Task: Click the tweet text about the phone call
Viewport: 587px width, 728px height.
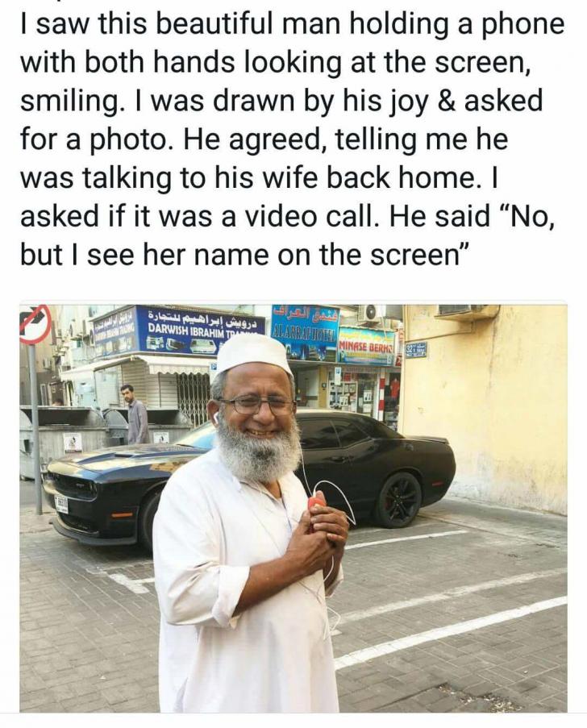Action: (292, 139)
